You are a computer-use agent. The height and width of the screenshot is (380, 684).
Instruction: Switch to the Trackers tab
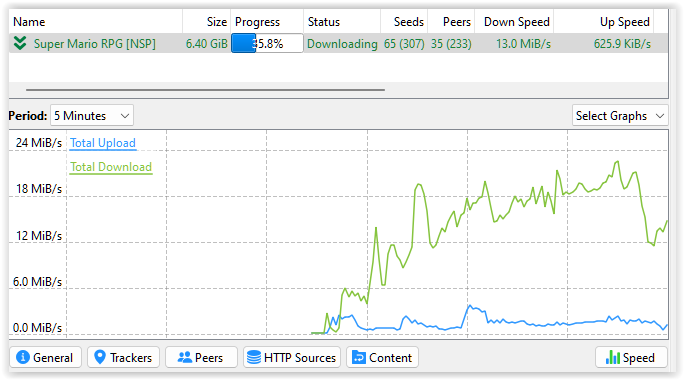[123, 357]
